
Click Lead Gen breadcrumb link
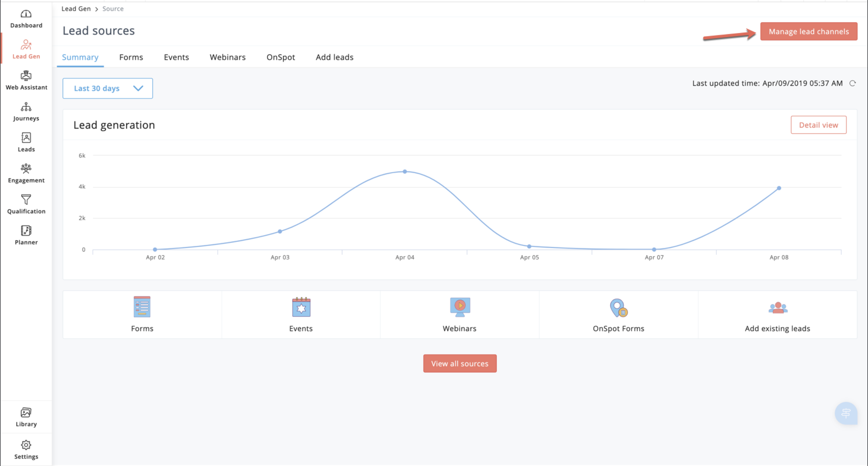[76, 9]
